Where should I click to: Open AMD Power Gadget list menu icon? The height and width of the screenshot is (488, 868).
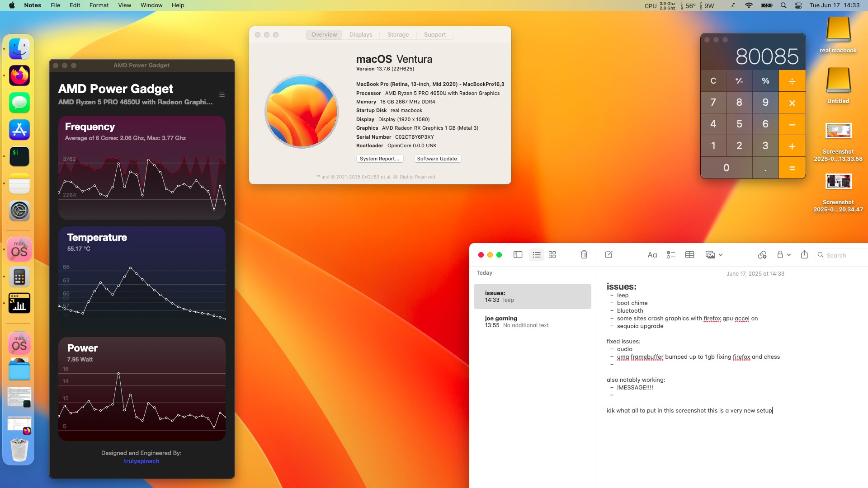[222, 94]
